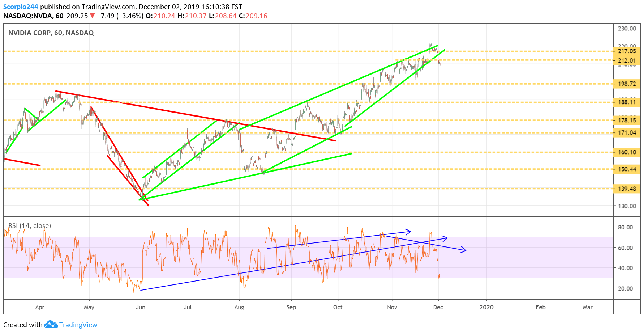Click the 230.00 price axis value

(627, 28)
